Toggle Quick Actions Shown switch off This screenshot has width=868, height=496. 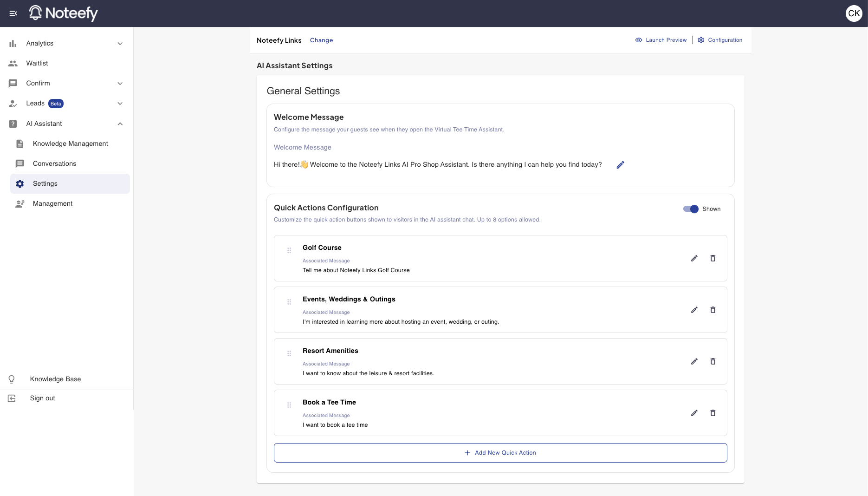point(691,209)
